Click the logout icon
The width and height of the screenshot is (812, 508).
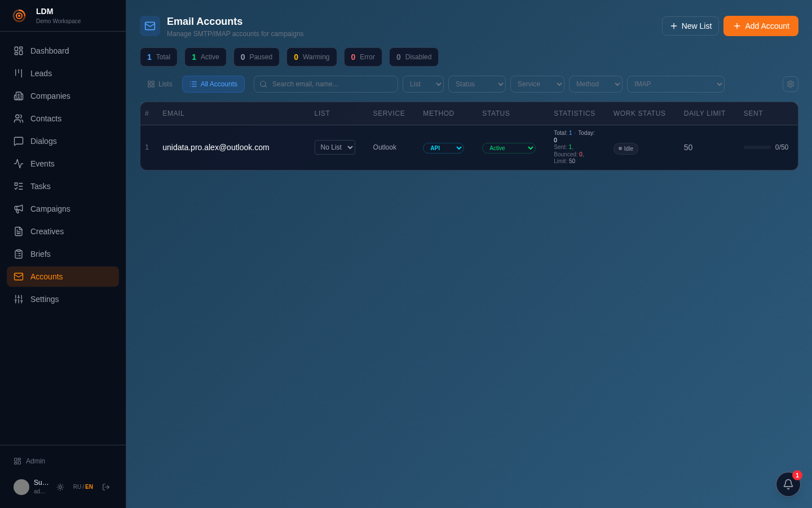[106, 487]
